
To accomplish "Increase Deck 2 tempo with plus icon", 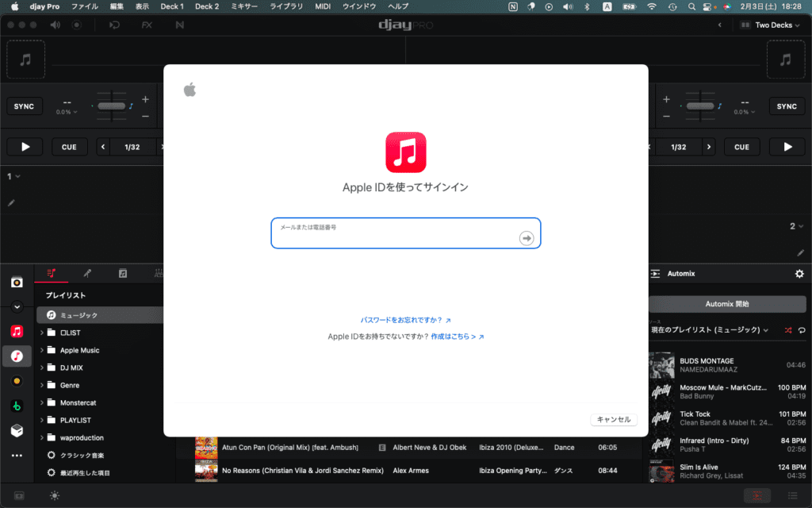I will (666, 99).
